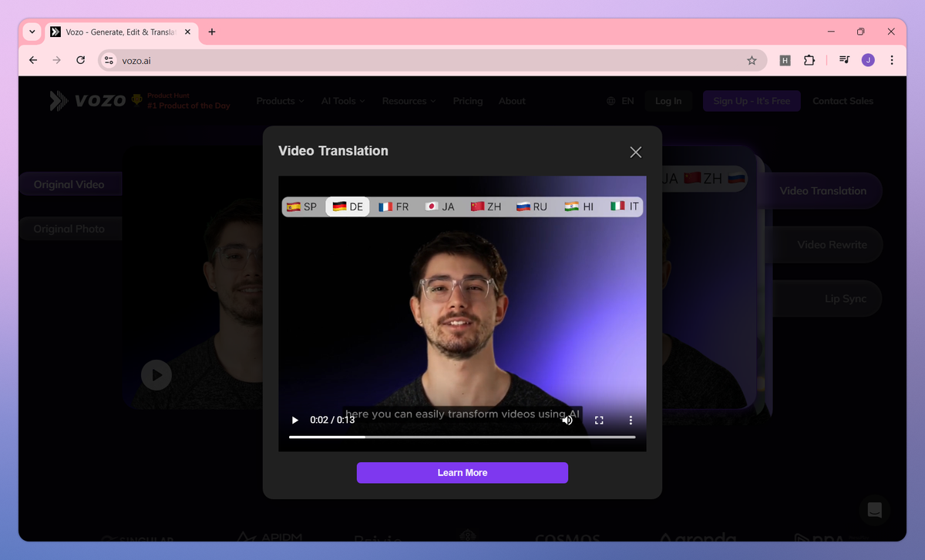Mute the video using the speaker icon
Image resolution: width=925 pixels, height=560 pixels.
[567, 420]
